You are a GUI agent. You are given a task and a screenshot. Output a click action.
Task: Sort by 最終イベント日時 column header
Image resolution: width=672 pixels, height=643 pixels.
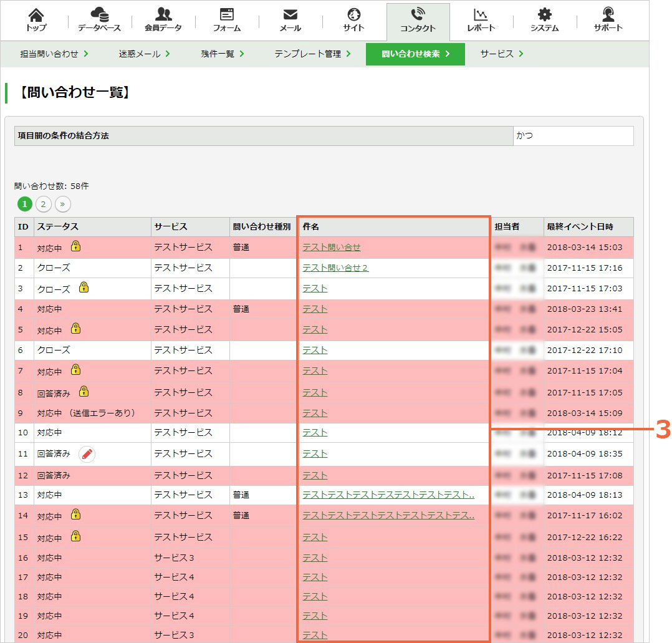pyautogui.click(x=580, y=227)
